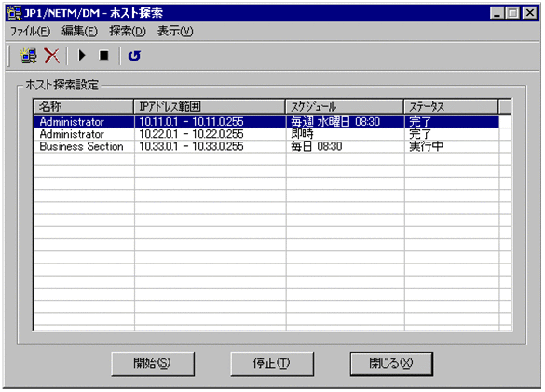The image size is (545, 392).
Task: Click IP range 10.11.0.1 - 10.11.0.255
Action: 191,122
